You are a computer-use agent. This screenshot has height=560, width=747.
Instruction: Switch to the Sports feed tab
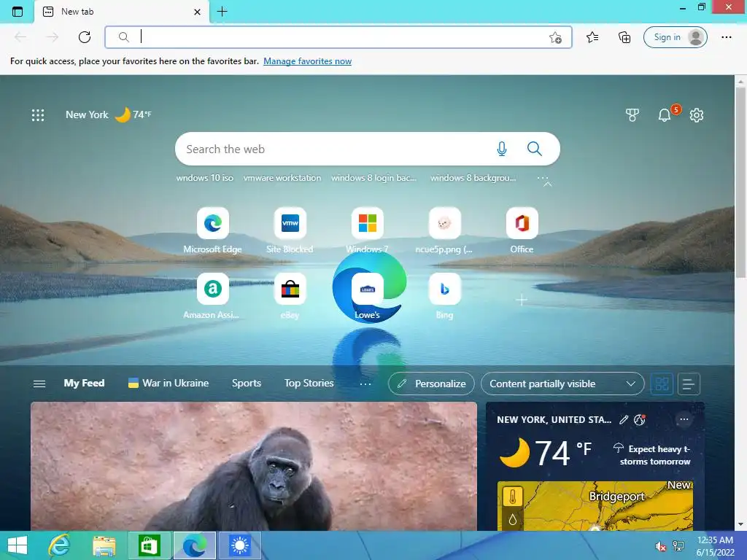pos(247,384)
